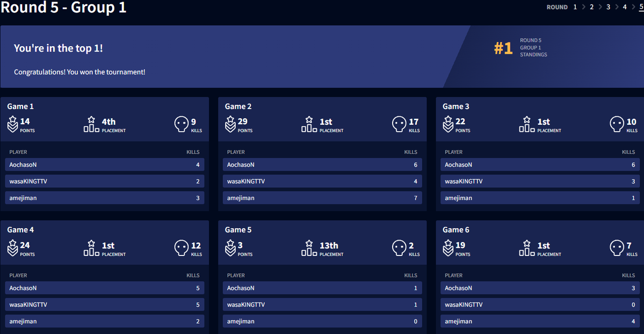Click the Round 5 - Group 1 title
The width and height of the screenshot is (644, 334).
[63, 7]
